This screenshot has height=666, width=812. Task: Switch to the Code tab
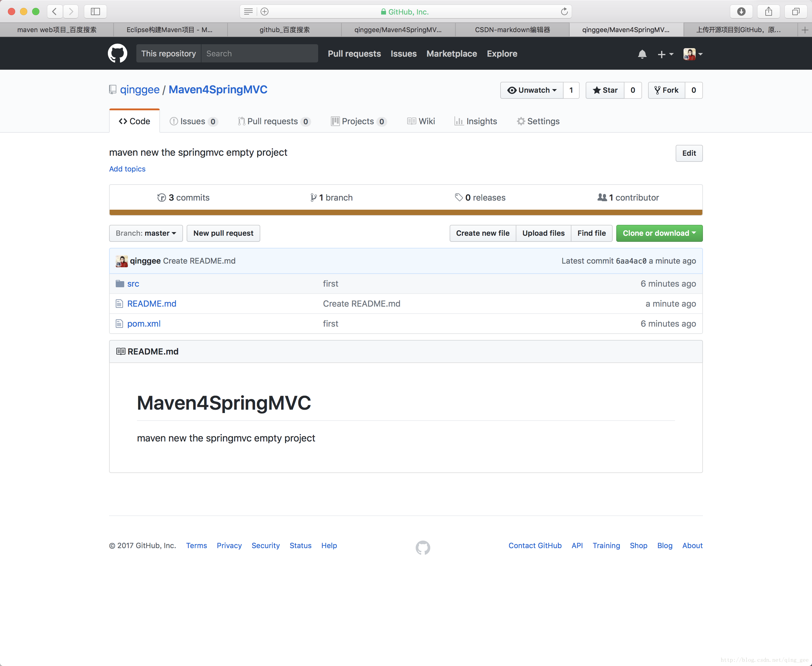click(x=134, y=121)
